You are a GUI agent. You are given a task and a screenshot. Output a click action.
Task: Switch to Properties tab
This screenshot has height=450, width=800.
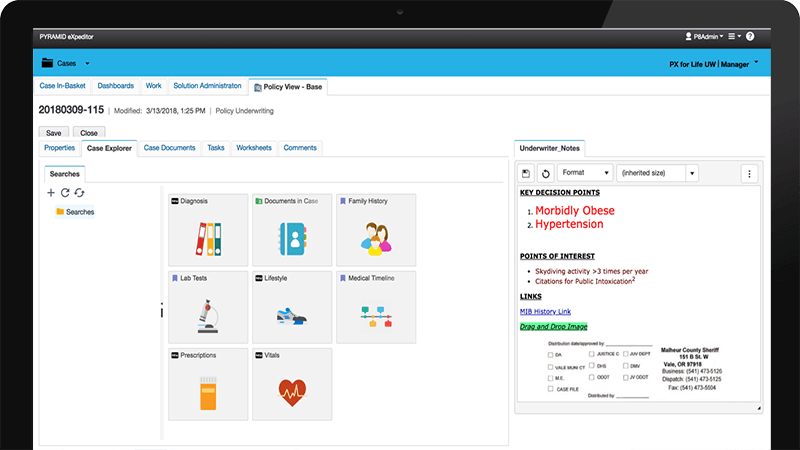point(59,148)
